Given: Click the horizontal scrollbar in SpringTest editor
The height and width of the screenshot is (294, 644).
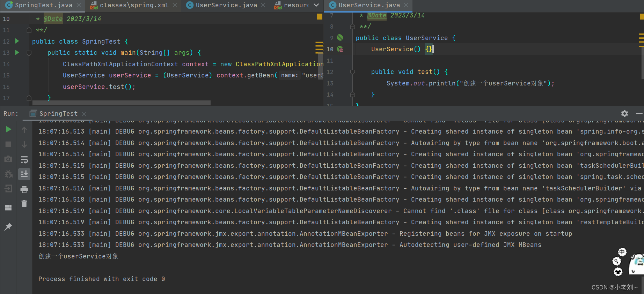Looking at the screenshot, I should click(x=122, y=103).
